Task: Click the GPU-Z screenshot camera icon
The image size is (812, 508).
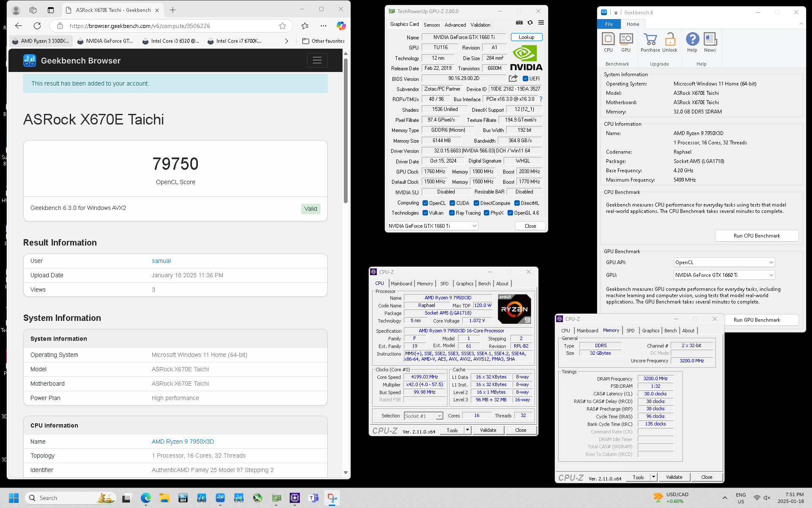Action: click(519, 23)
